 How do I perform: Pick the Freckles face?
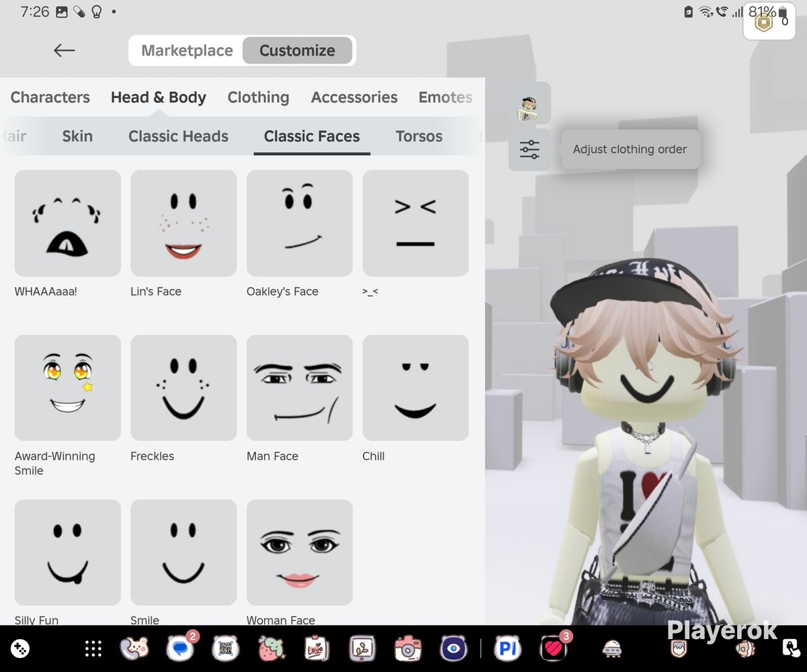[x=183, y=388]
